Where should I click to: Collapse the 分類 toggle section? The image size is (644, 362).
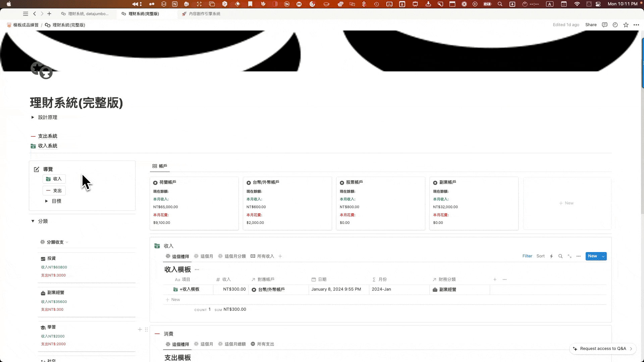(33, 221)
